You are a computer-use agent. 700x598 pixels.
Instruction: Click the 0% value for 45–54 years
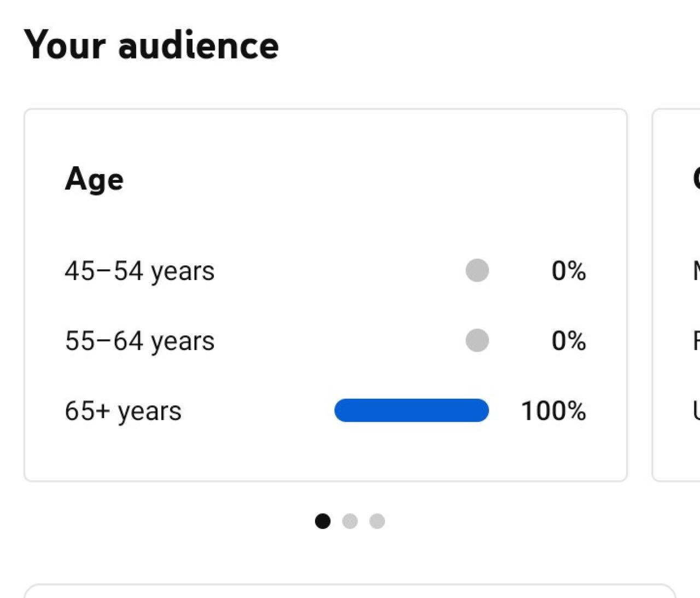[x=569, y=271]
